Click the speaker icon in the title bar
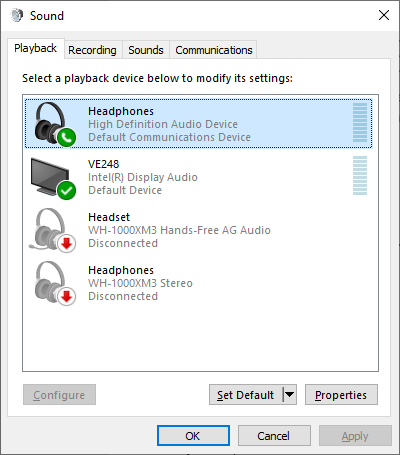Screen dimensions: 400x455 pos(17,15)
